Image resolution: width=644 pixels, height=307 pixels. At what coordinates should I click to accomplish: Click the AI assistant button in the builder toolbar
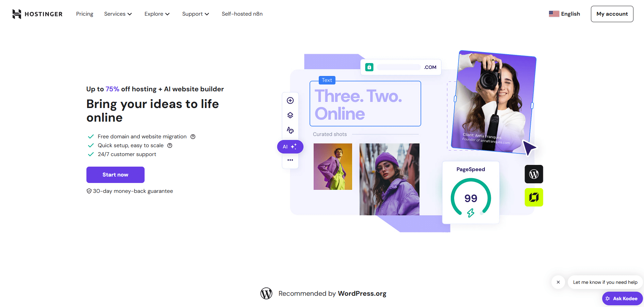coord(290,147)
